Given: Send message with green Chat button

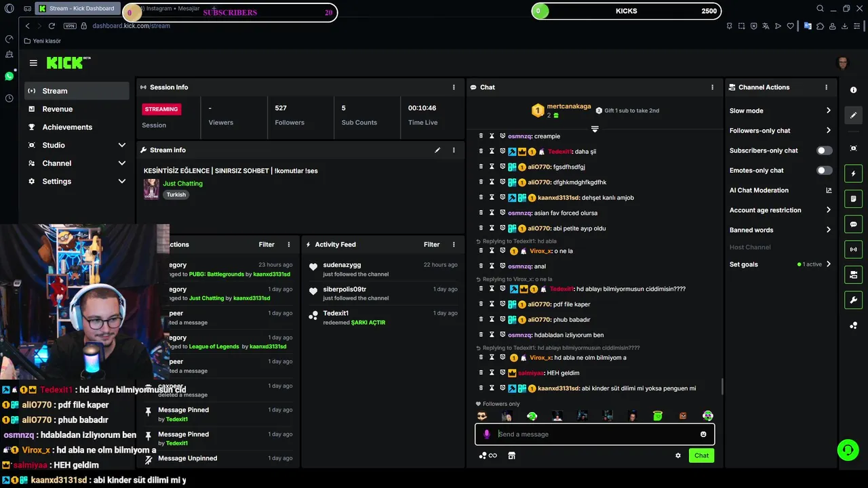Looking at the screenshot, I should pyautogui.click(x=701, y=455).
